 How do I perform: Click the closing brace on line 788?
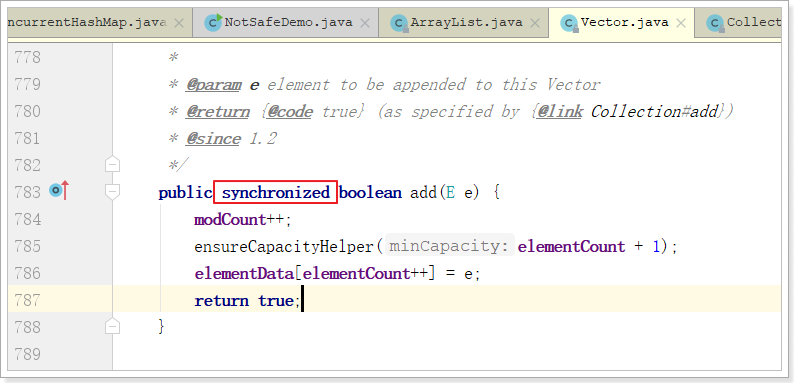pos(162,327)
